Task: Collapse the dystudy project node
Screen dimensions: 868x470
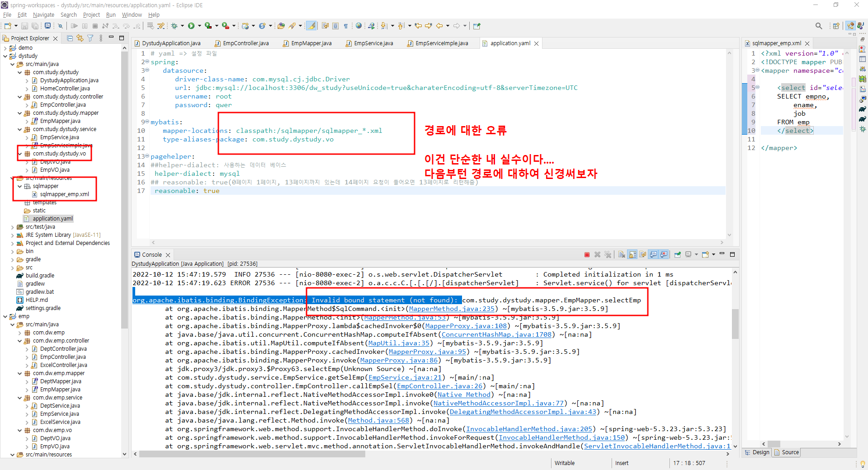Action: click(x=5, y=56)
